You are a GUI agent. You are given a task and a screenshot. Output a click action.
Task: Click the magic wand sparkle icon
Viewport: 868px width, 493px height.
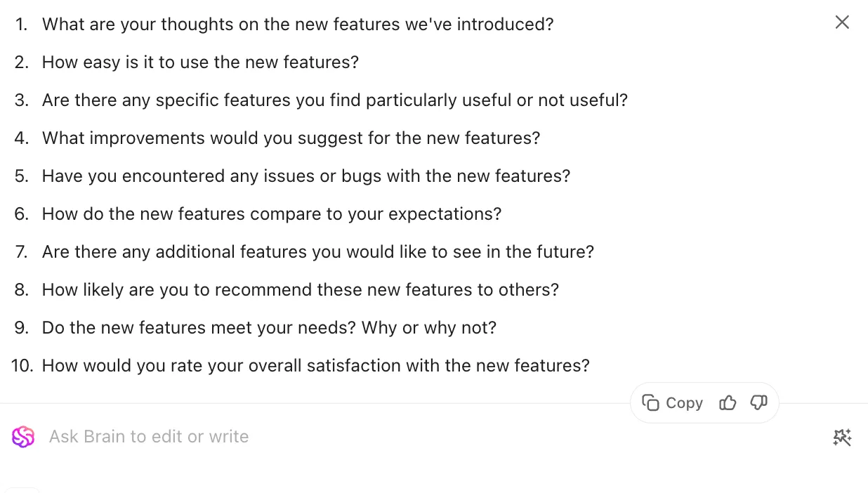coord(842,437)
